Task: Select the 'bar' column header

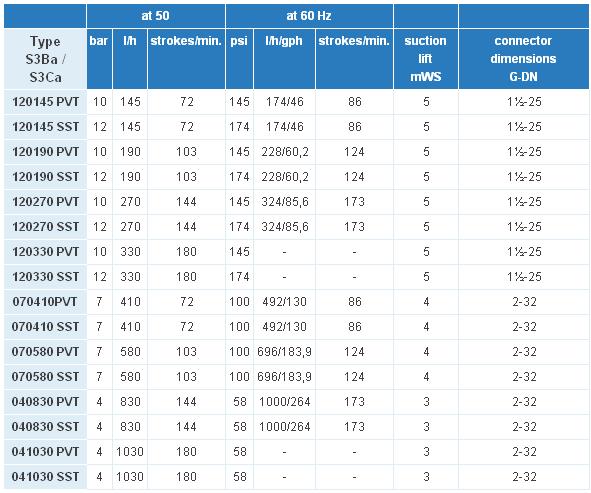Action: (99, 59)
